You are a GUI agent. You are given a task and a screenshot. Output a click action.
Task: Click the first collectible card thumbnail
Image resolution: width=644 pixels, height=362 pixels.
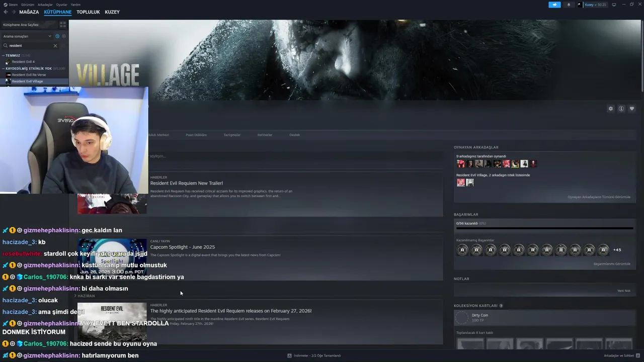click(x=470, y=344)
